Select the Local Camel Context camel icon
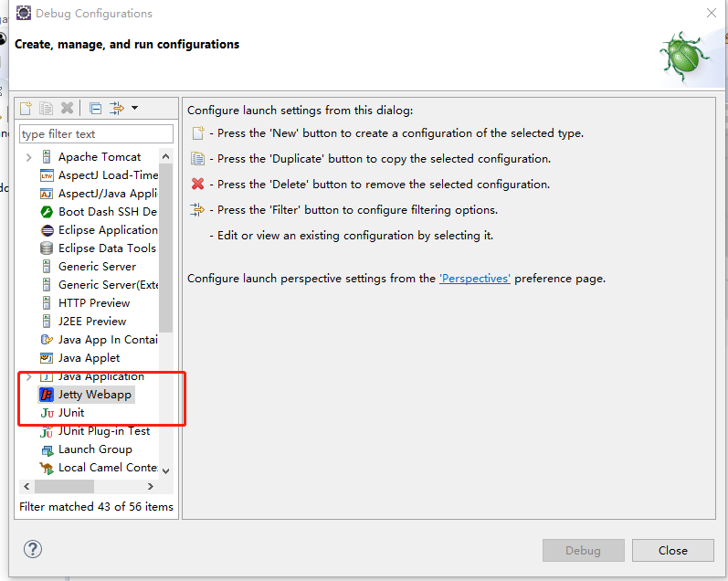This screenshot has width=728, height=581. pos(47,468)
